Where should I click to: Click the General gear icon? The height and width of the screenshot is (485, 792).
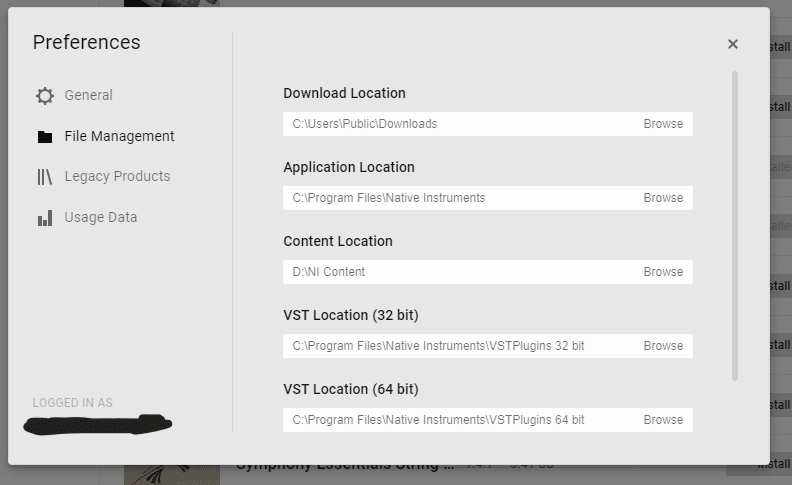click(x=45, y=95)
